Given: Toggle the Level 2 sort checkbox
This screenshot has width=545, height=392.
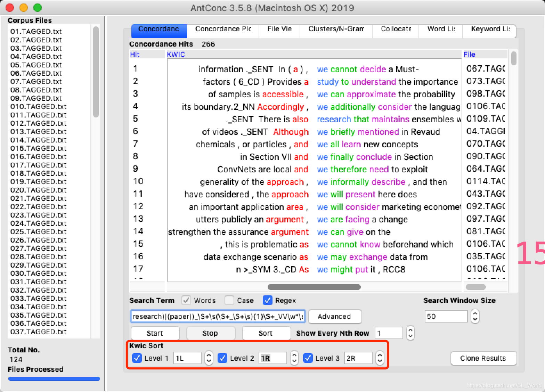Looking at the screenshot, I should (x=222, y=358).
